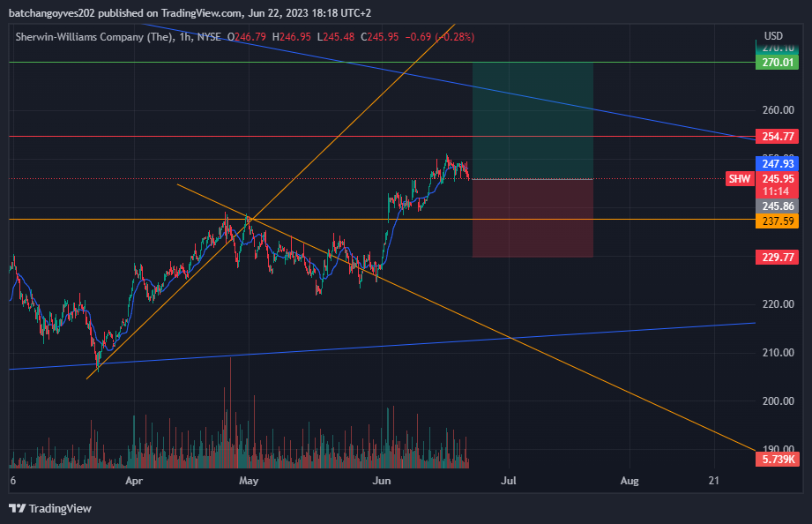Click the 200.00 axis value
The height and width of the screenshot is (524, 812).
click(x=778, y=400)
